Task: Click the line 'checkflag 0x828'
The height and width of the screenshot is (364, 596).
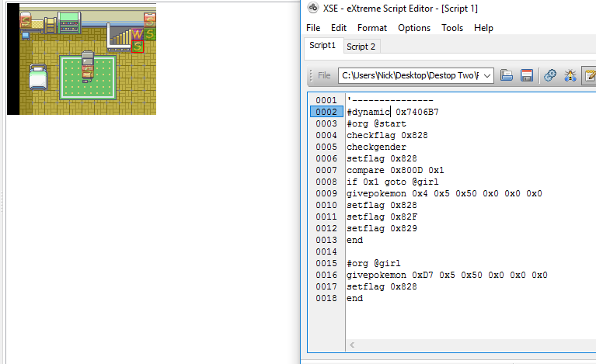Action: coord(387,135)
